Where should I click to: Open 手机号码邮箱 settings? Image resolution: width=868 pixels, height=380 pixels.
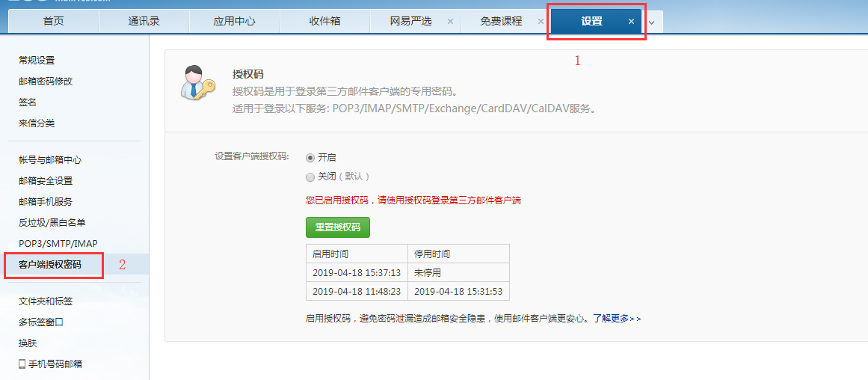point(55,364)
